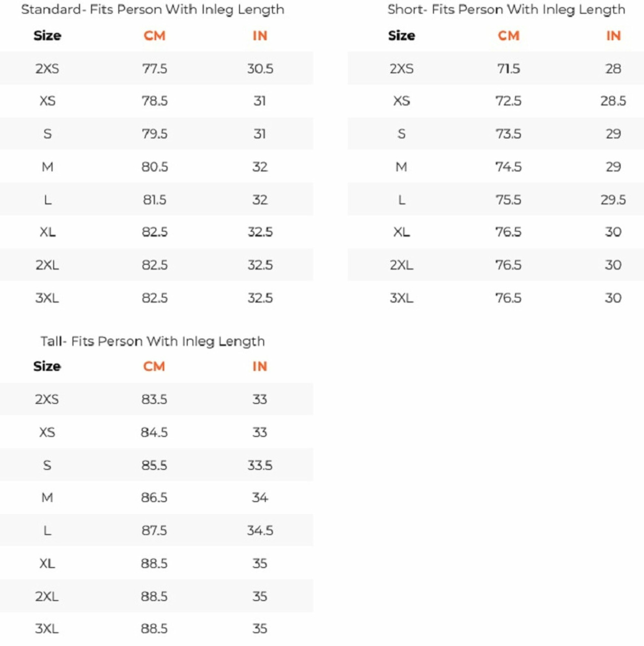Click the 'Tall- Fits Person With Inleg Length' title

click(x=152, y=341)
